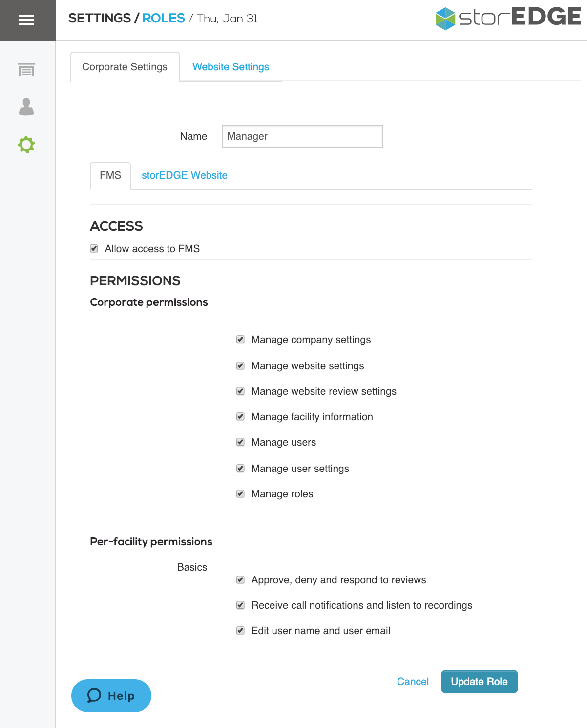Click the green Settings gear icon
The image size is (587, 728).
[27, 145]
